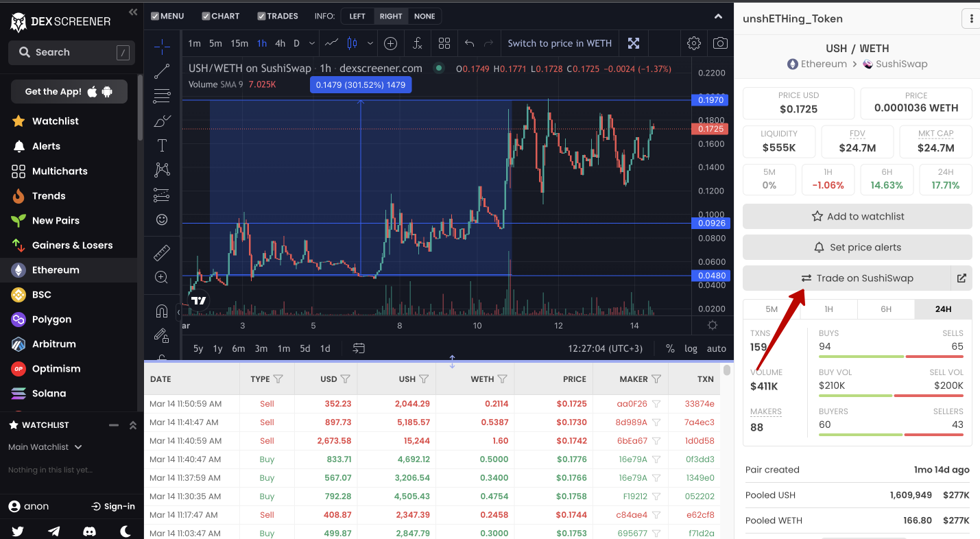Open the forecasting and measurement tools
The image size is (980, 539).
[162, 195]
